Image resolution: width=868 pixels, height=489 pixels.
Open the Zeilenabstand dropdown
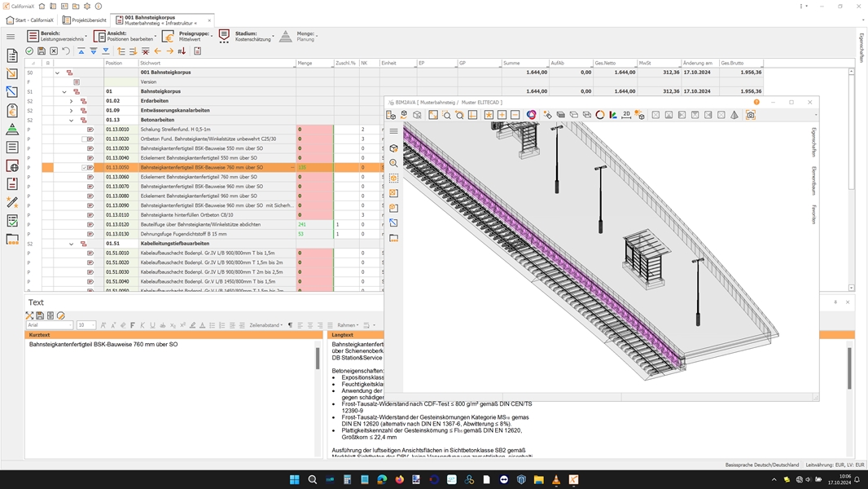266,325
